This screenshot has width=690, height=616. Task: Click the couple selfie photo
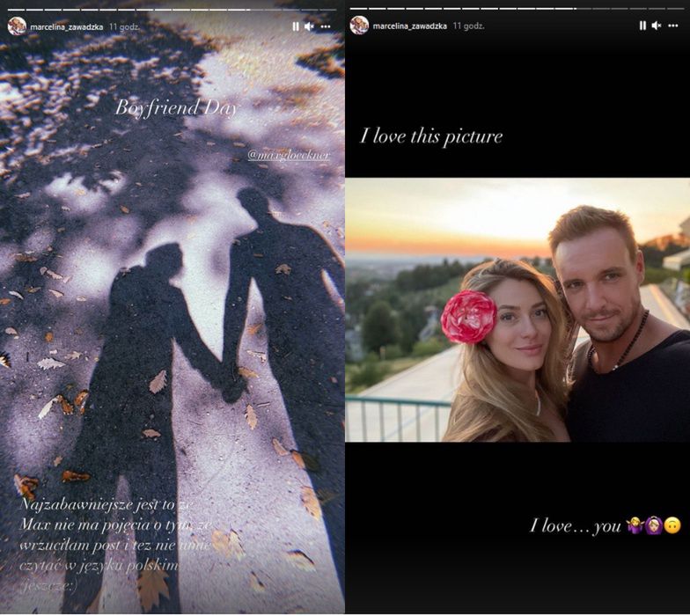tap(517, 310)
